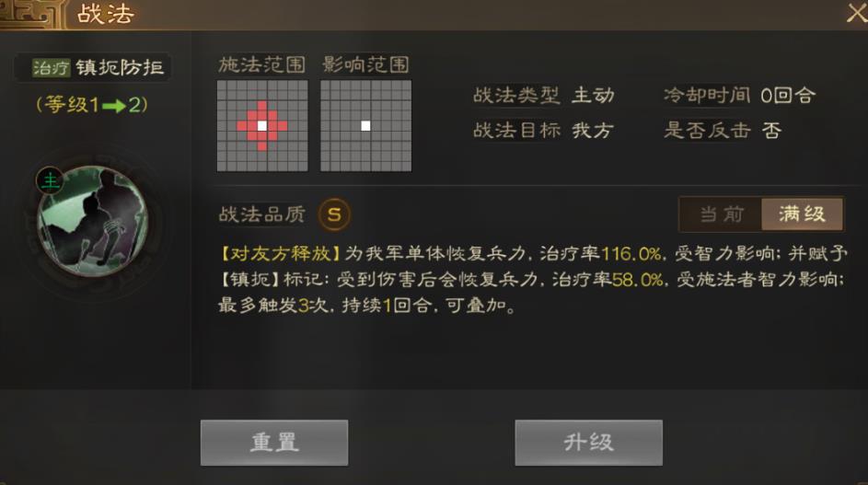868x485 pixels.
Task: Click the 战法类型 主动 label
Action: click(544, 95)
